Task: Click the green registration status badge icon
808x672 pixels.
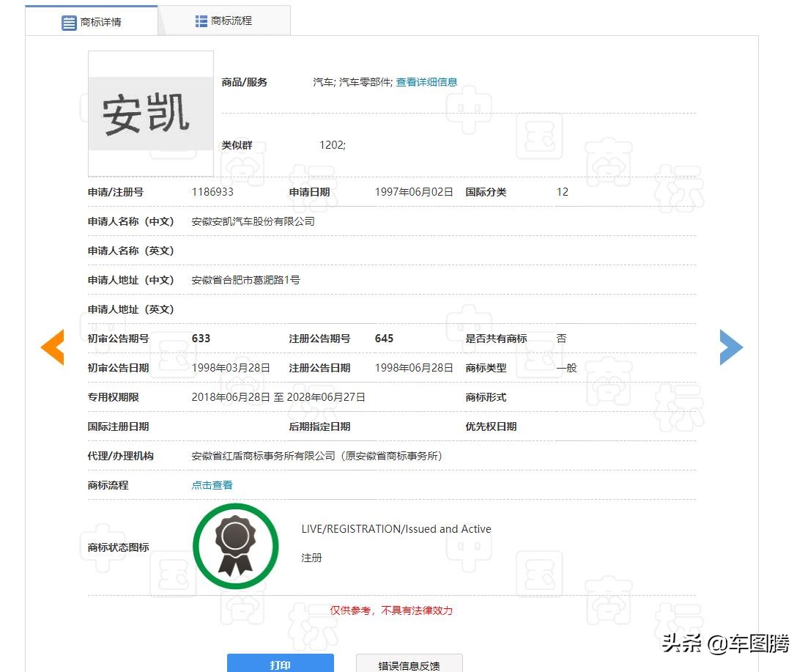Action: point(235,546)
